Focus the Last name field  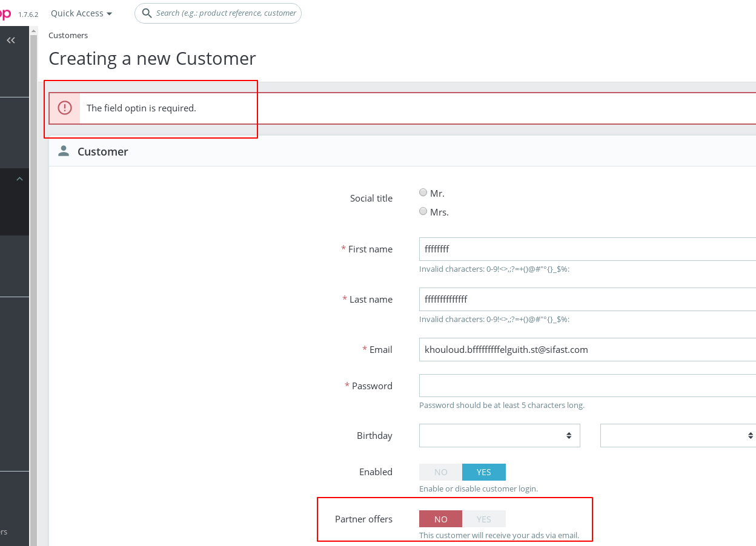(588, 299)
